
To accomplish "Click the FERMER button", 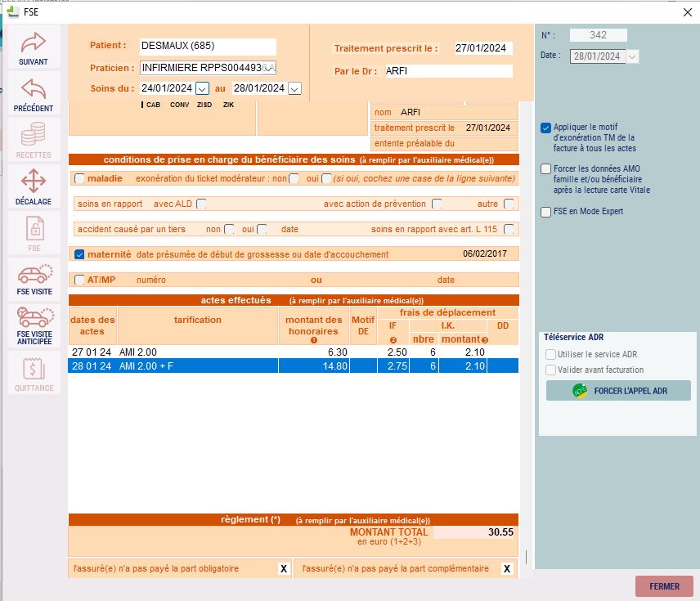I will 664,586.
